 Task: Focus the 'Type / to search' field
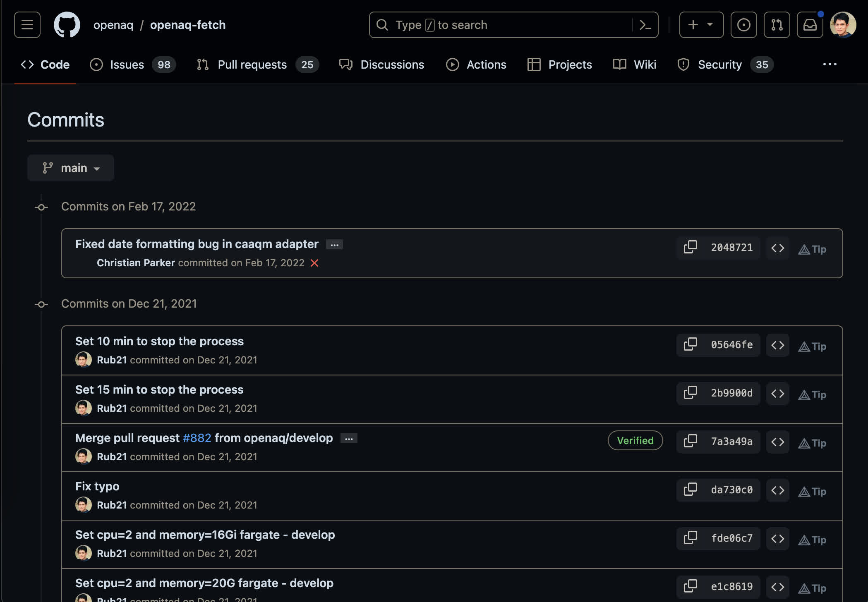tap(513, 25)
